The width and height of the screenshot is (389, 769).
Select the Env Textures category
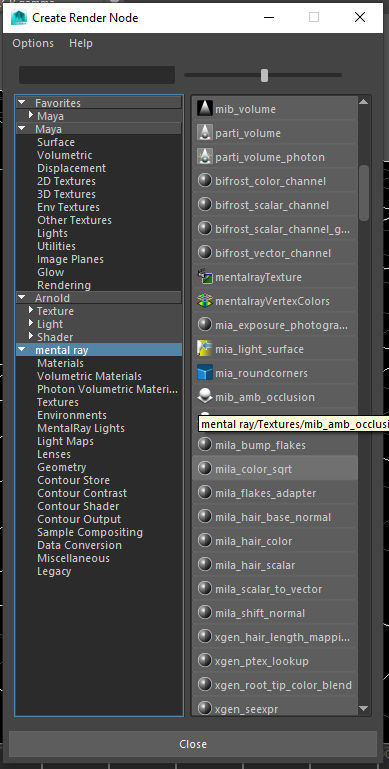point(68,207)
